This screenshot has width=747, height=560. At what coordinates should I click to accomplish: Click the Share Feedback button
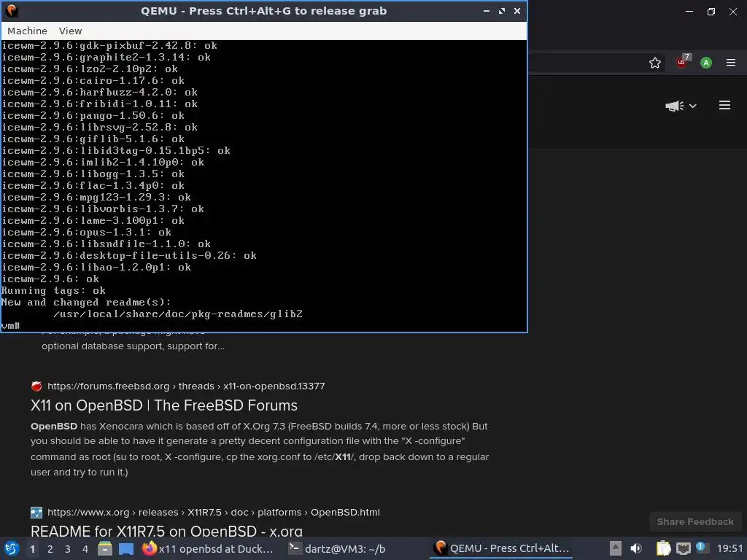tap(695, 522)
